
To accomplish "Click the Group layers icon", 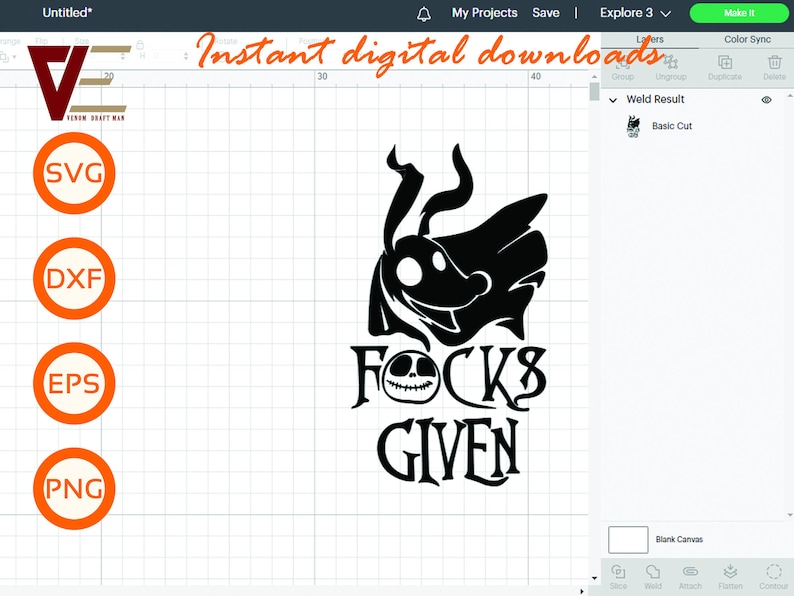I will tap(622, 66).
